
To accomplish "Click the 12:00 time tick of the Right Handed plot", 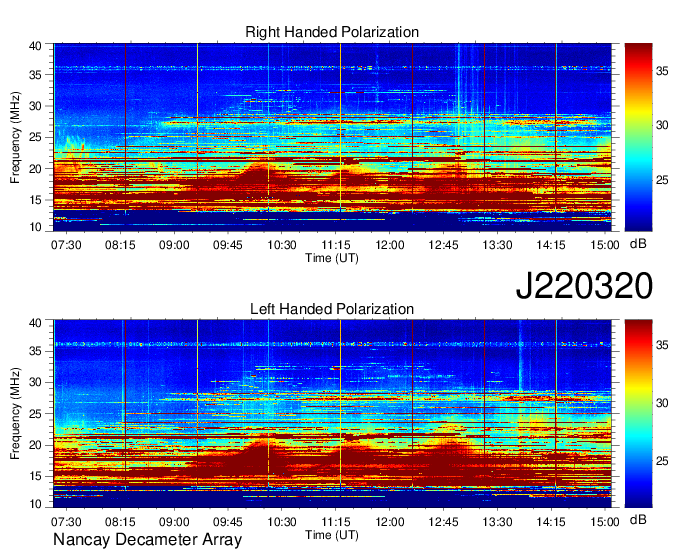I will tap(389, 245).
